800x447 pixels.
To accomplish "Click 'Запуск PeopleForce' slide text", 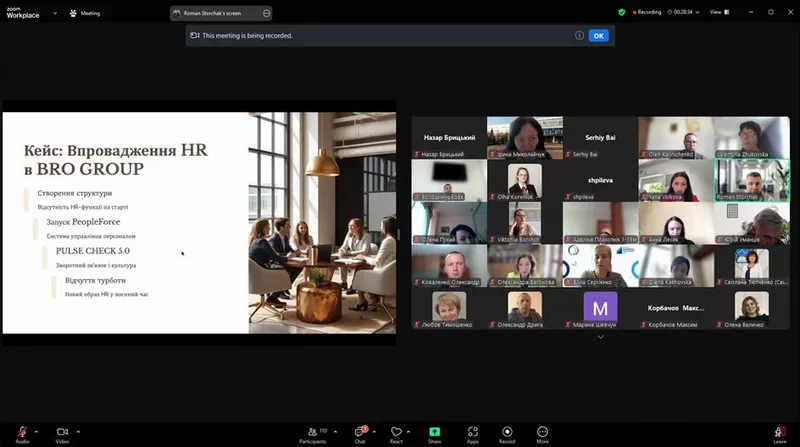I will click(x=83, y=222).
